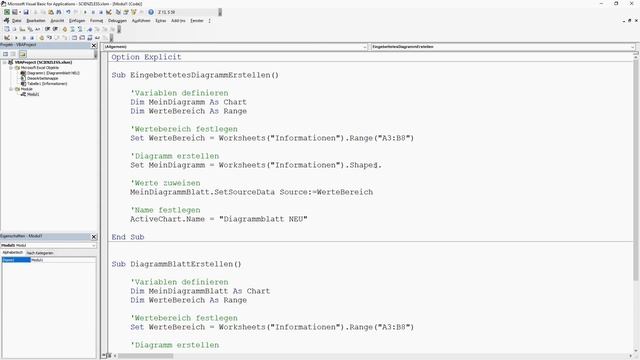Open the Ansicht menu

pos(57,20)
